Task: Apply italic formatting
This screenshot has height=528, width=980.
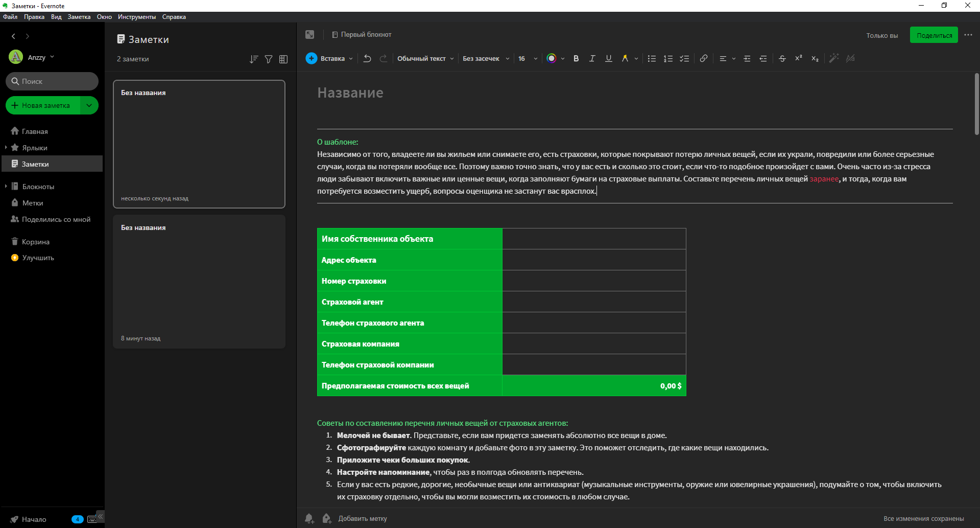Action: coord(592,58)
